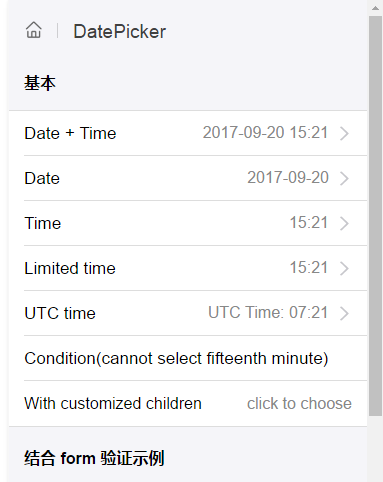
Task: Expand the Date row chevron arrow
Action: click(x=344, y=178)
